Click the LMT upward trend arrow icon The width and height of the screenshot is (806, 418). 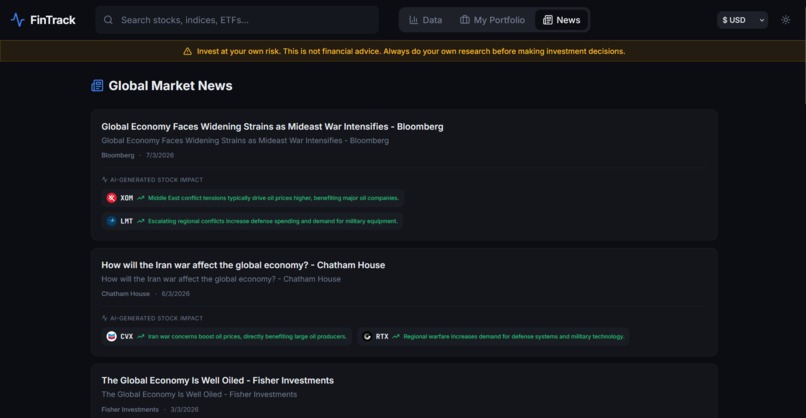click(140, 221)
